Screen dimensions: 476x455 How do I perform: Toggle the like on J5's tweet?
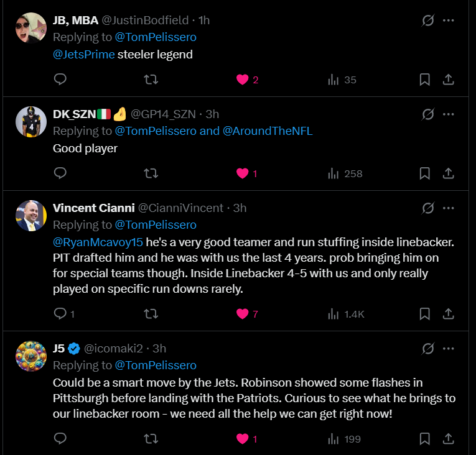243,439
